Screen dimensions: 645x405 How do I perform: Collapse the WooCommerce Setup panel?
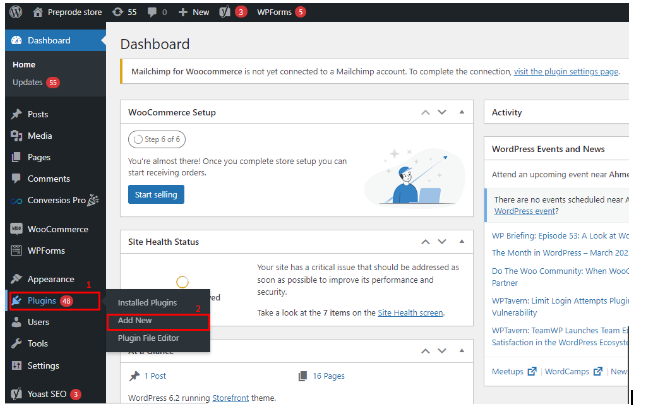point(462,112)
